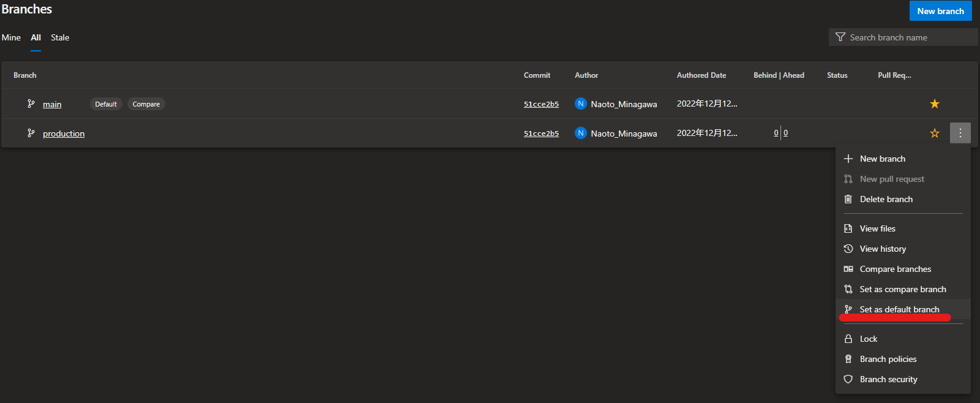Screen dimensions: 980x403
Task: Open the main branch link
Action: pyautogui.click(x=52, y=104)
